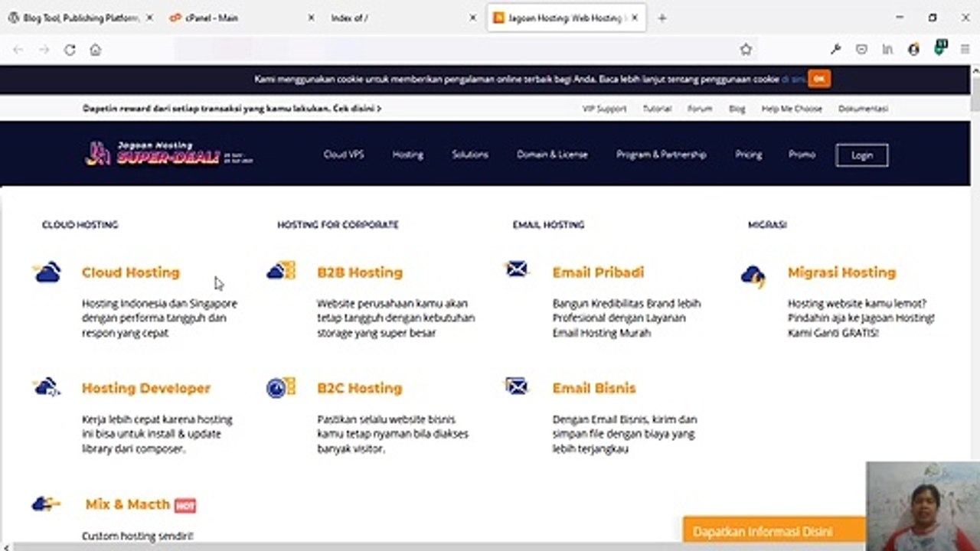Open the Blog link in the top bar
Viewport: 980px width, 551px height.
pos(737,109)
